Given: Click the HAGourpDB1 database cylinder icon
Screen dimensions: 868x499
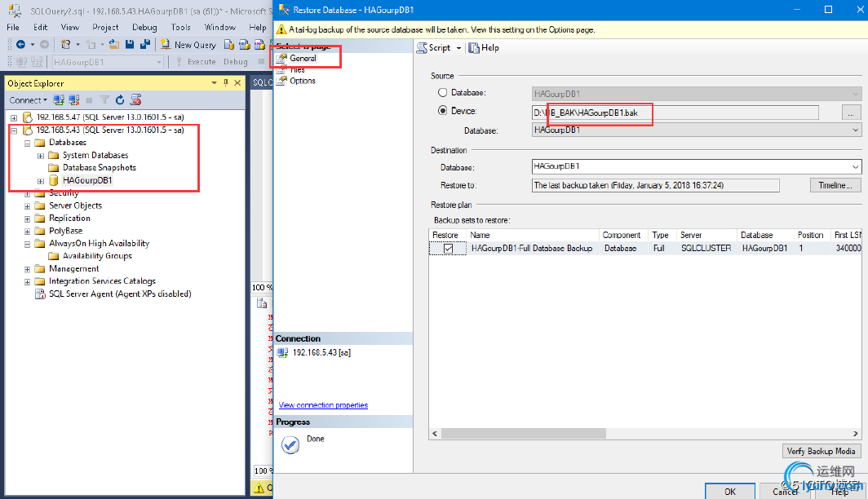Looking at the screenshot, I should 54,180.
